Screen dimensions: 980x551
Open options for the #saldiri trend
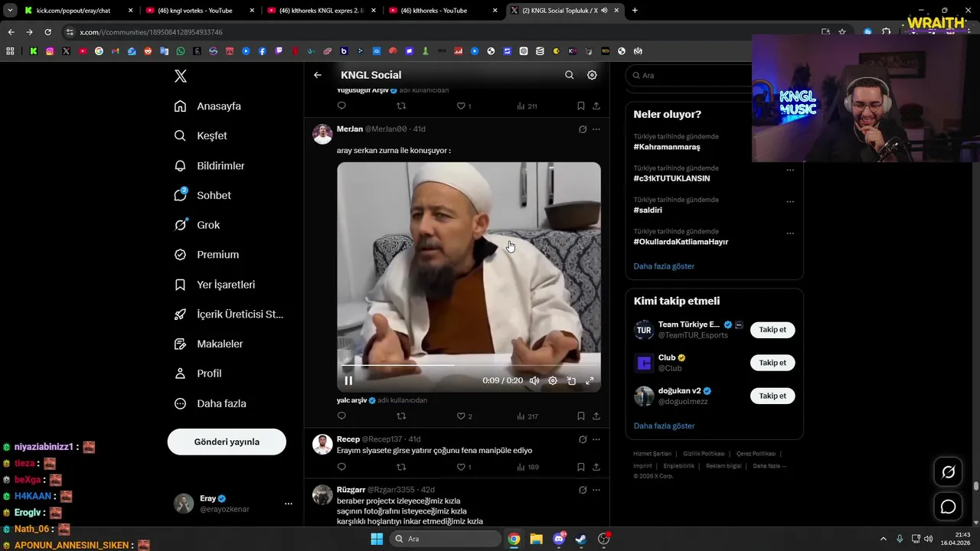790,202
